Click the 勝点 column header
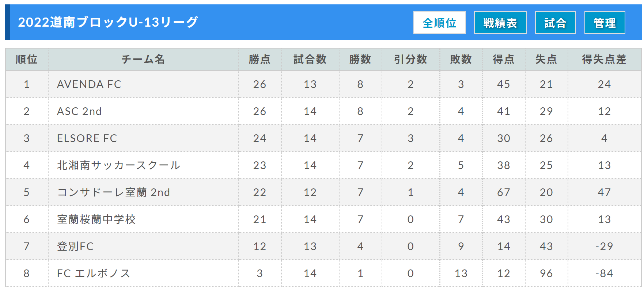Image resolution: width=644 pixels, height=291 pixels. [260, 59]
